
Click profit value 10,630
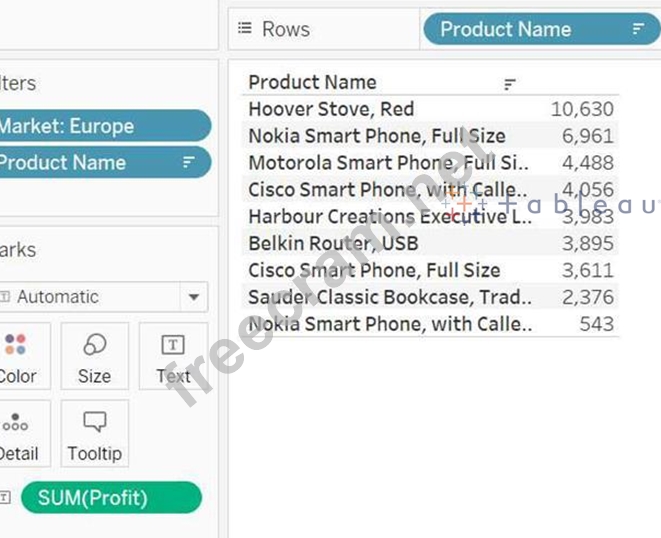click(x=582, y=109)
